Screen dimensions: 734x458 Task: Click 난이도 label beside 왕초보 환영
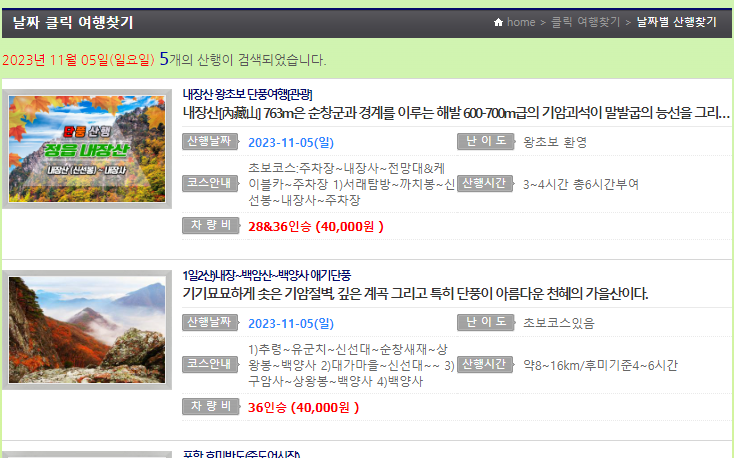[x=486, y=141]
